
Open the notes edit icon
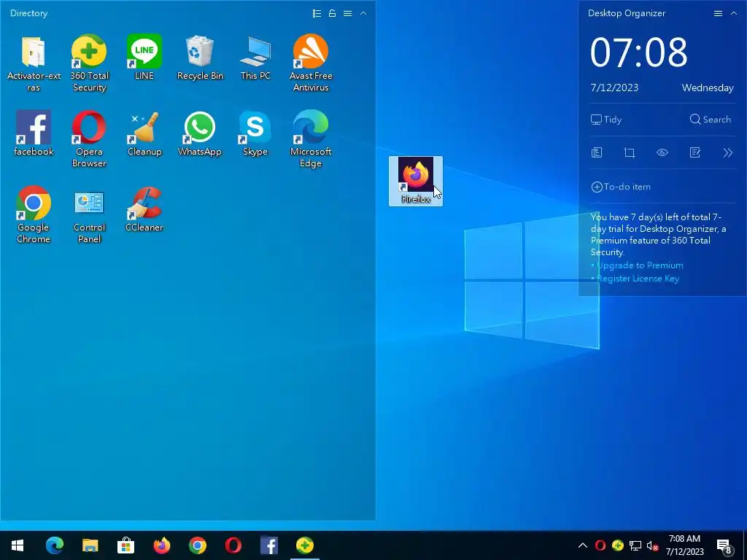point(695,153)
